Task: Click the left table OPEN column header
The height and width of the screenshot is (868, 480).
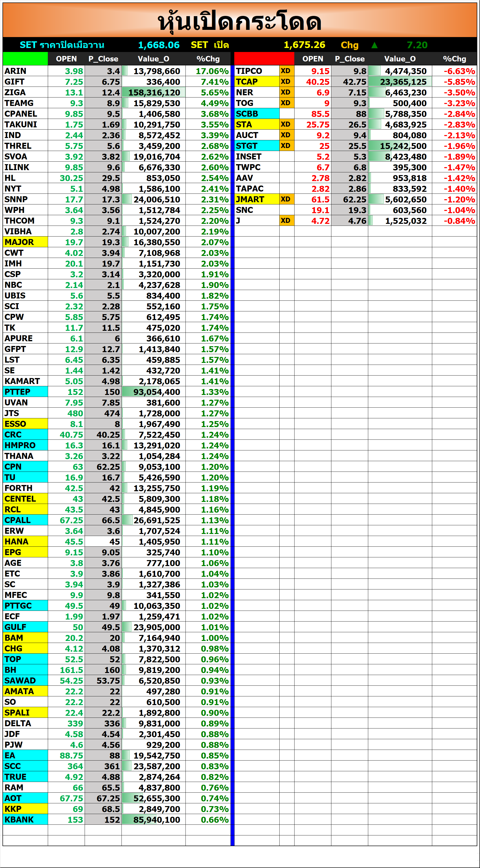Action: click(x=66, y=59)
